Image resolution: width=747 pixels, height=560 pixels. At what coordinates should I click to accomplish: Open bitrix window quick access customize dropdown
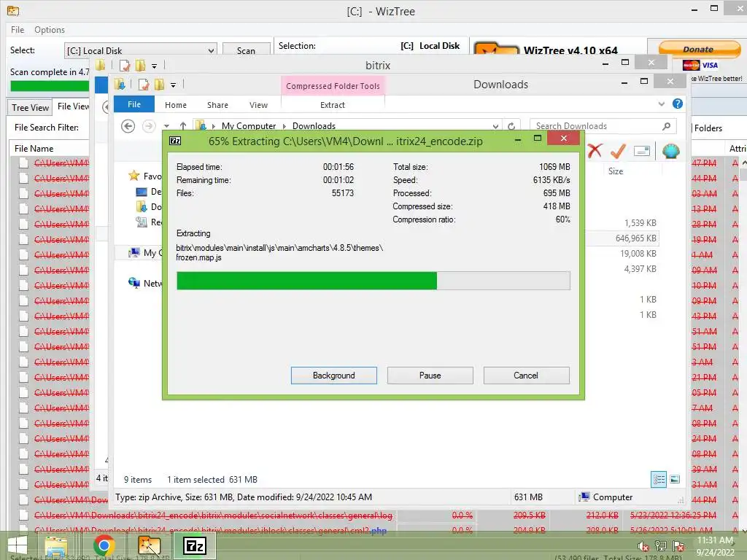click(x=154, y=66)
